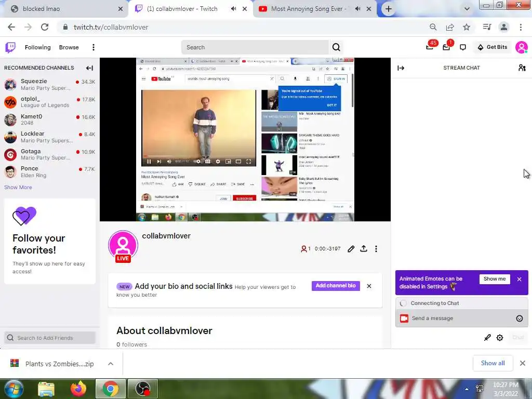Open the Gotaga channel
Screen dimensions: 532x399
49,154
